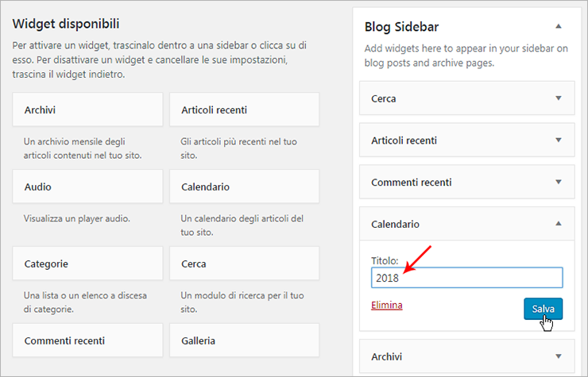Click the Blog Sidebar heading
The image size is (588, 377).
[x=401, y=27]
